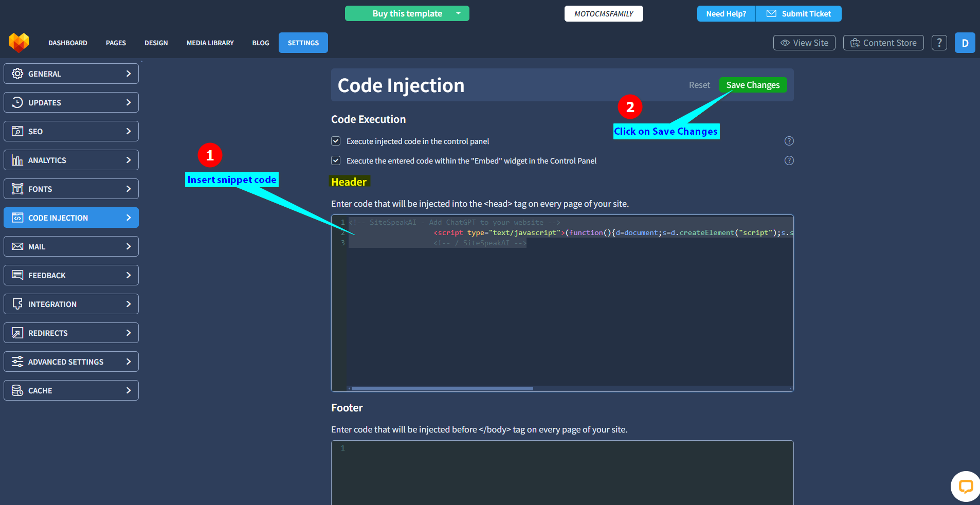The height and width of the screenshot is (505, 980).
Task: Click the Mail envelope icon in the sidebar
Action: pos(17,246)
